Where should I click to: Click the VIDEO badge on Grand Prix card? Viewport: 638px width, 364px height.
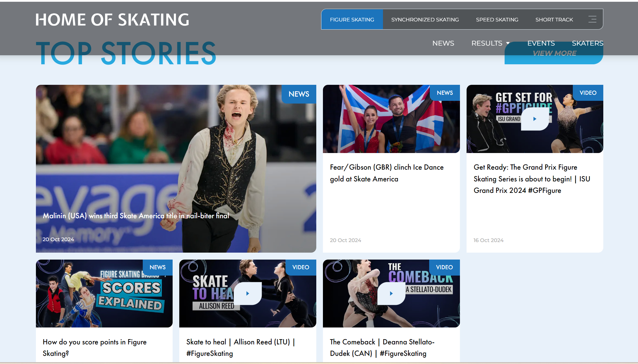(588, 93)
